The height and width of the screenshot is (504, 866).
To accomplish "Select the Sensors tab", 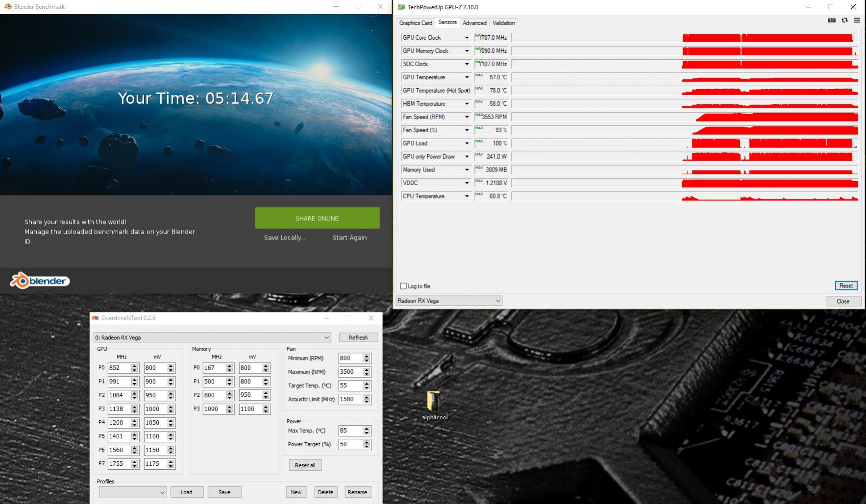I will pyautogui.click(x=447, y=23).
